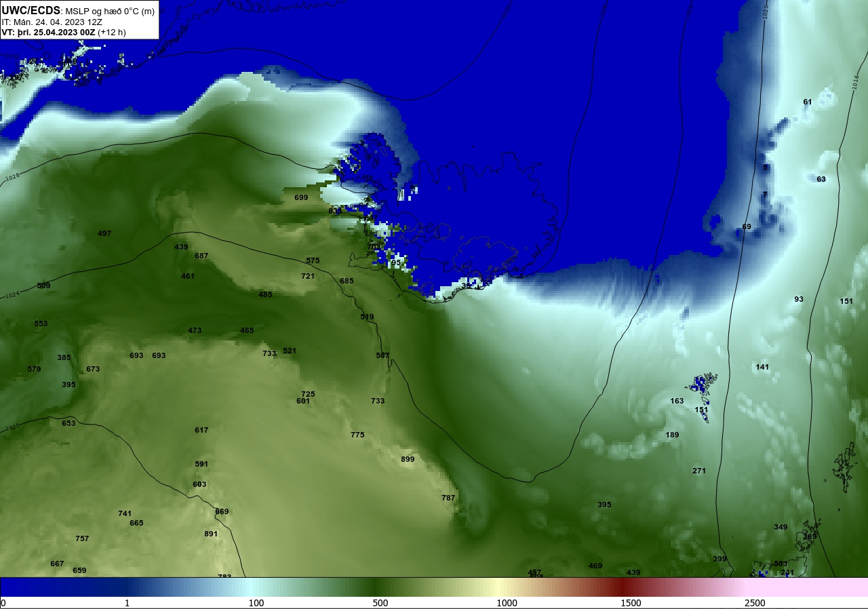Click the 1000 tick label on the colorbar

(507, 603)
